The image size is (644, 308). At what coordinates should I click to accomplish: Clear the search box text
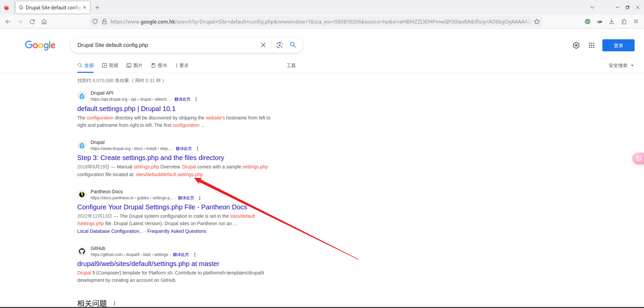[x=263, y=45]
